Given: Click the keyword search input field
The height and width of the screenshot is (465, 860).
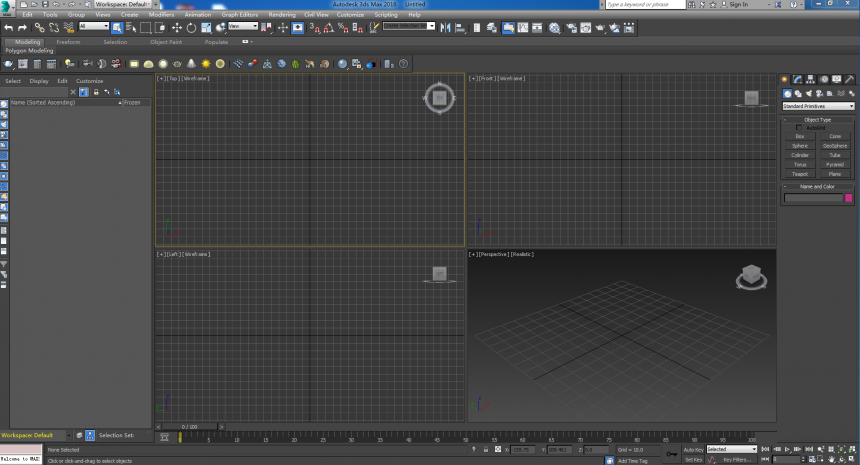Looking at the screenshot, I should pos(646,4).
